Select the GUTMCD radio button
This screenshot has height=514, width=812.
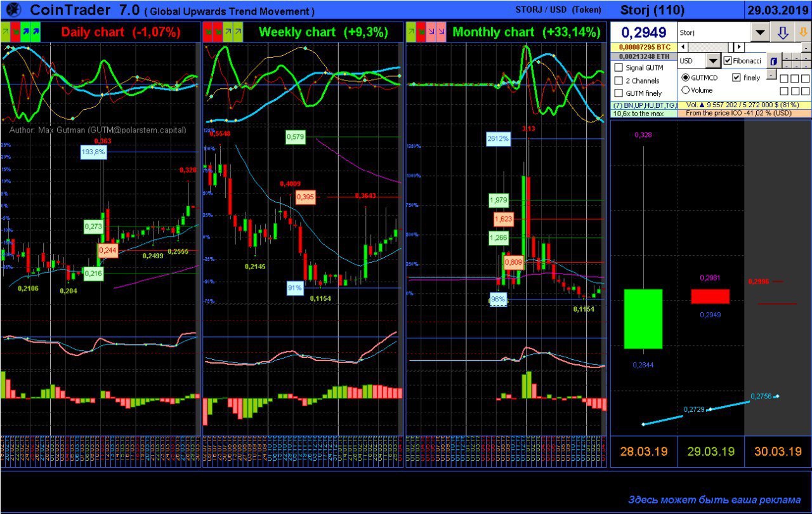click(686, 77)
